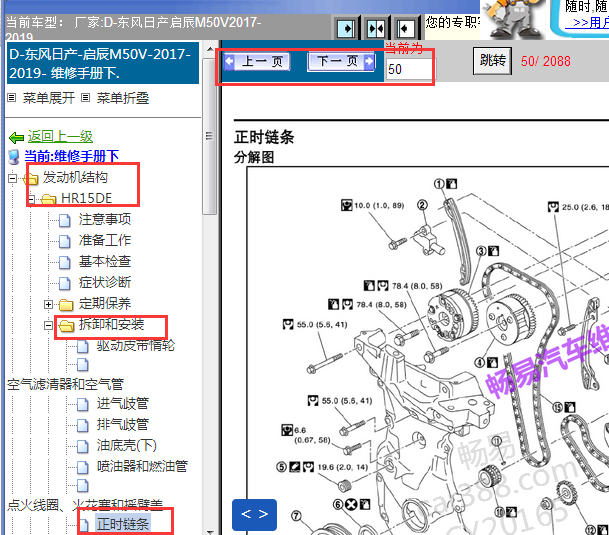
Task: Open the 排气歧管 page
Action: coord(123,424)
